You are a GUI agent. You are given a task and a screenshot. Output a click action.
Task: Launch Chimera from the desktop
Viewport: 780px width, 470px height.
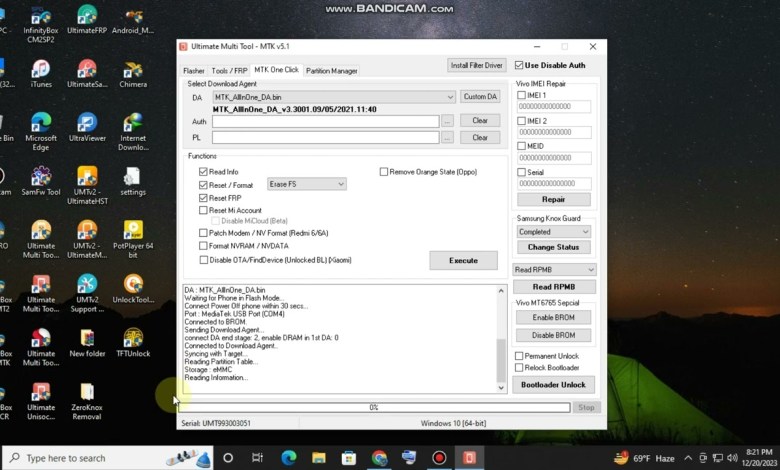(x=133, y=74)
